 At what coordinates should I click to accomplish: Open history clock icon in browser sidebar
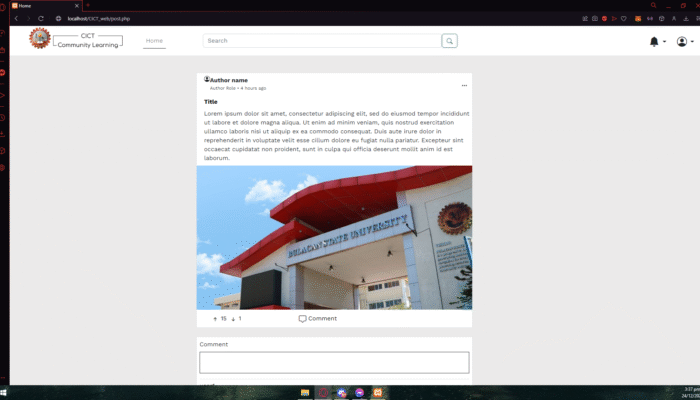(3, 118)
